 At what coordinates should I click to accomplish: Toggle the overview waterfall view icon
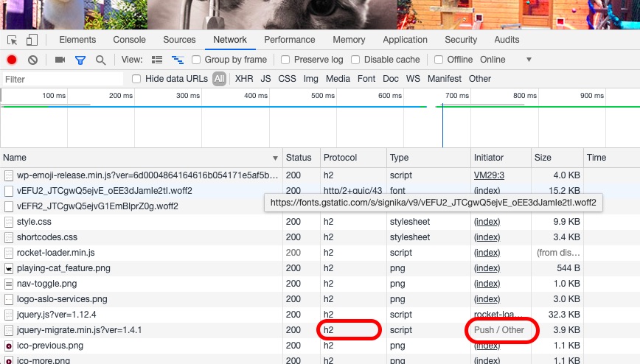tap(177, 60)
